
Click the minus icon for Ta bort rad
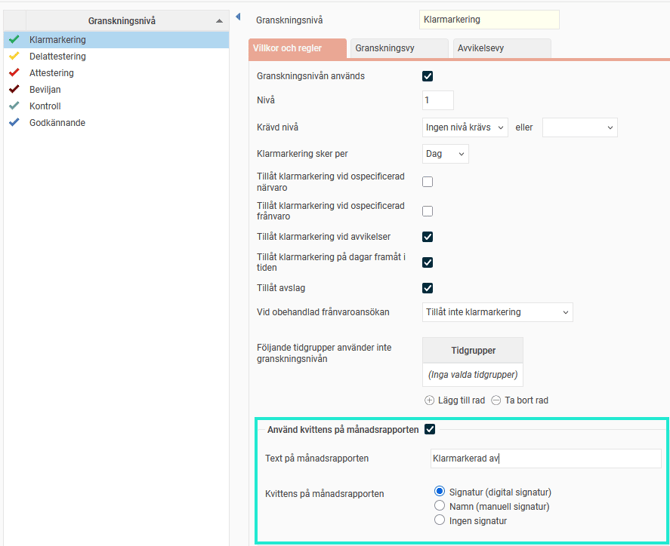pos(496,400)
